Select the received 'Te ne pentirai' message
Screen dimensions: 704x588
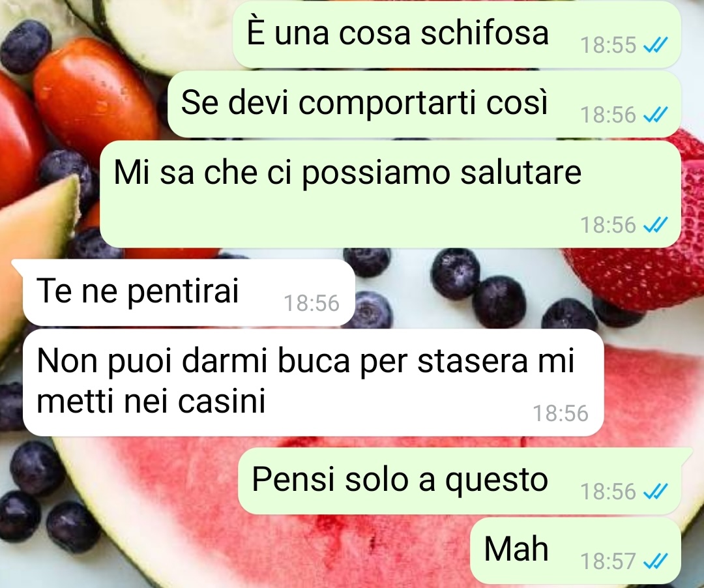(x=188, y=292)
